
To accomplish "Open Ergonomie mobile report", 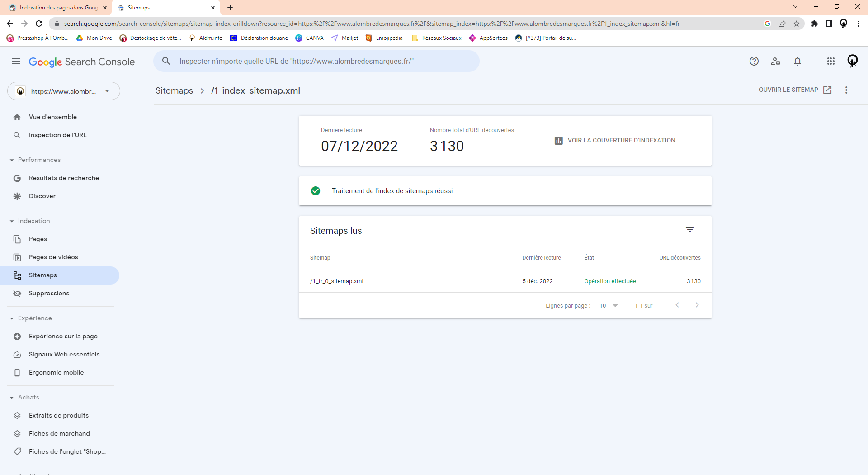I will tap(60, 373).
